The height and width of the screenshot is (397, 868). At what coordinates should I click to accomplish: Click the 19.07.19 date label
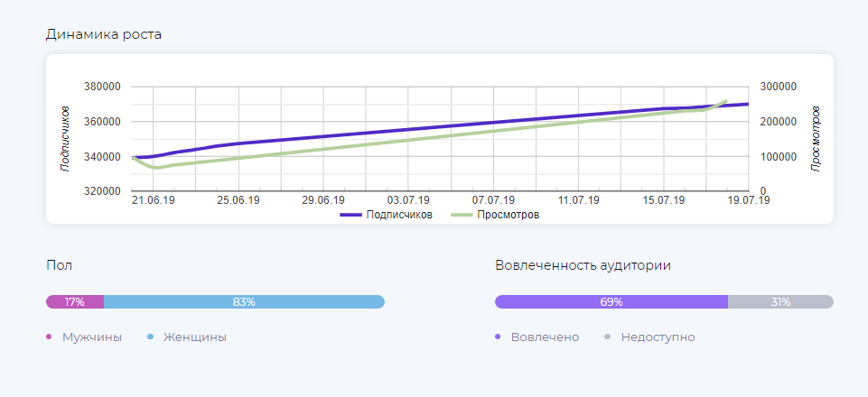[749, 200]
